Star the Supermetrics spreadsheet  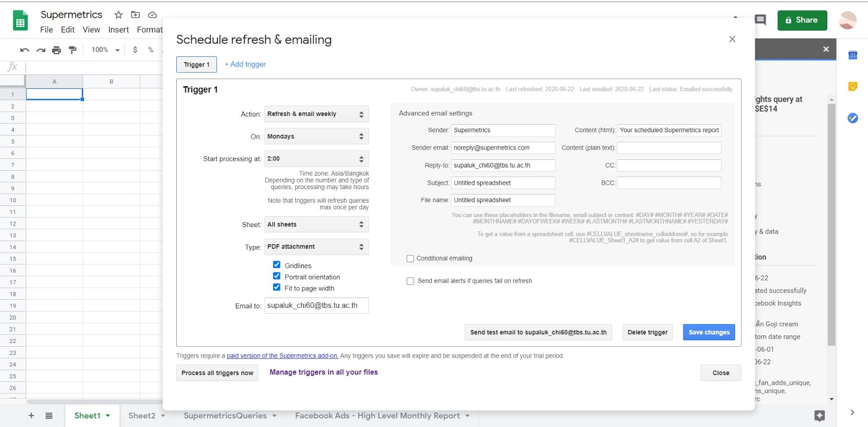(118, 15)
